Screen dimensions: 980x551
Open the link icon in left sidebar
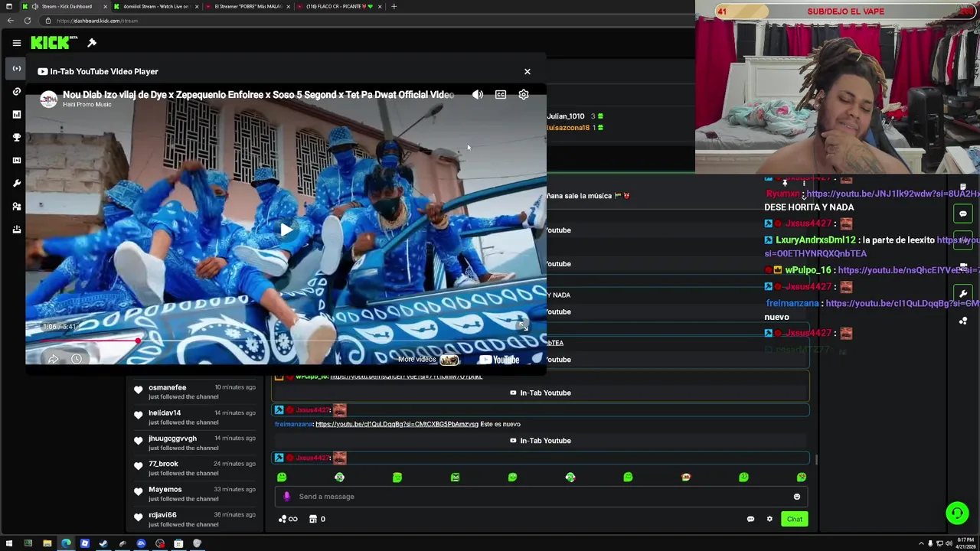[16, 92]
